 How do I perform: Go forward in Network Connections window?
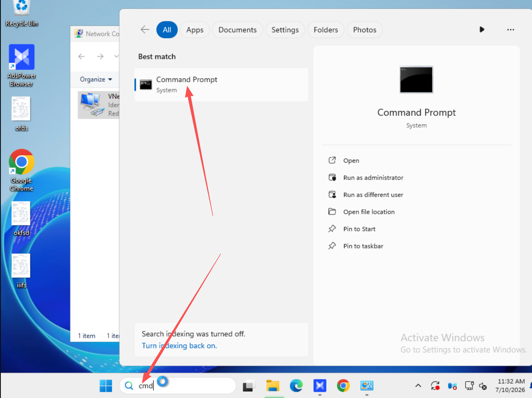100,56
